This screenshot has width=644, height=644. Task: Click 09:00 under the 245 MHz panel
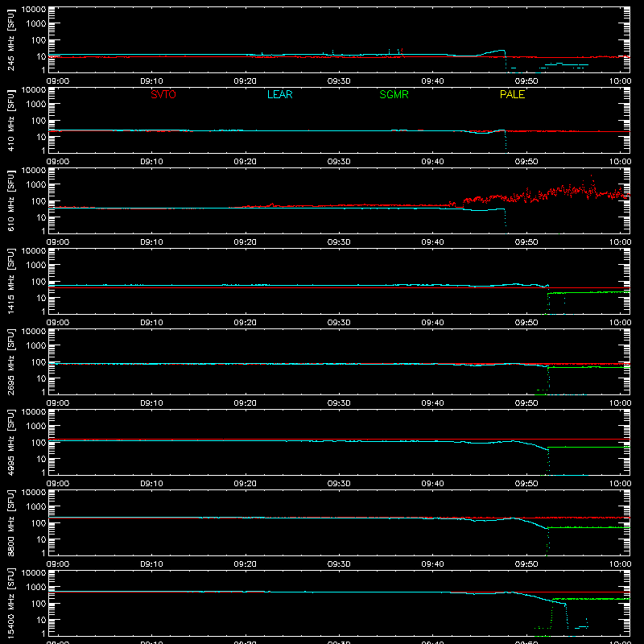click(57, 81)
